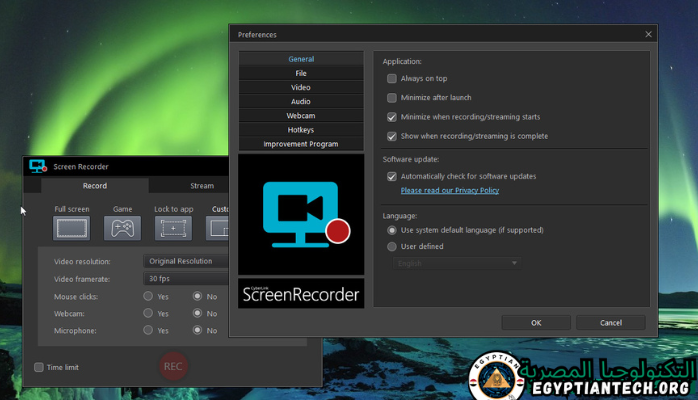Expand the Video resolution dropdown
Image resolution: width=698 pixels, height=400 pixels.
187,261
